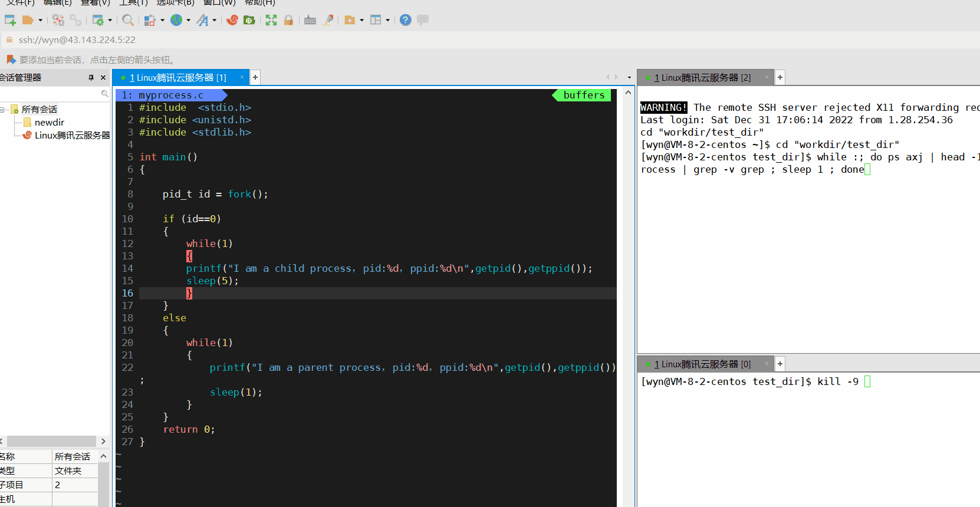The image size is (980, 507).
Task: Add new tab next to tab [0]
Action: click(780, 364)
